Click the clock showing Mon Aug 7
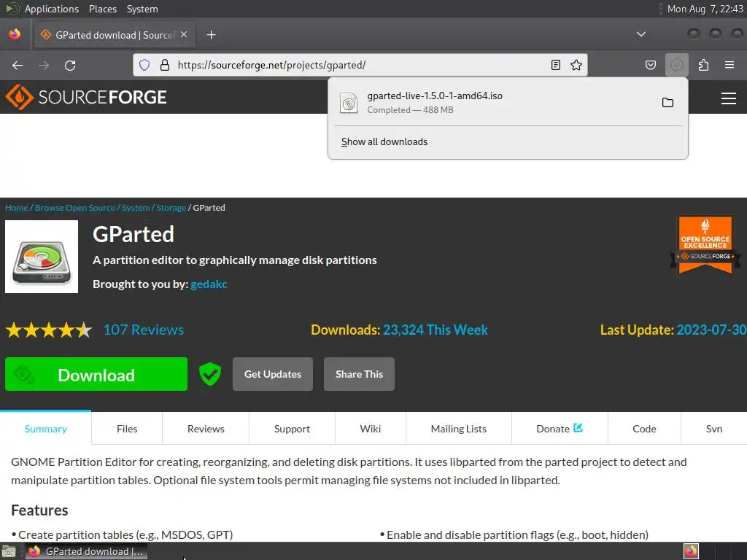This screenshot has height=560, width=747. coord(705,9)
